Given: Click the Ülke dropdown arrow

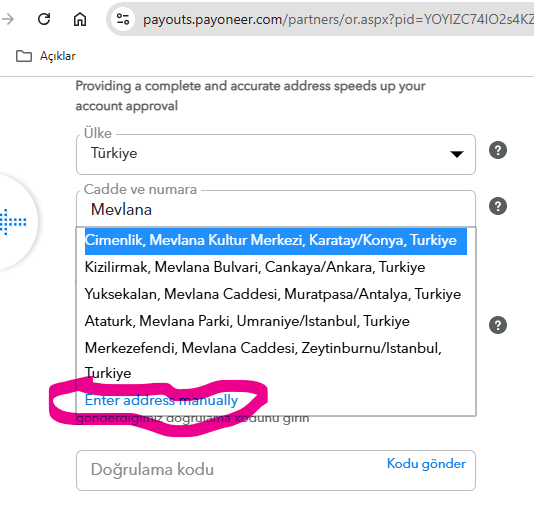Looking at the screenshot, I should point(456,154).
